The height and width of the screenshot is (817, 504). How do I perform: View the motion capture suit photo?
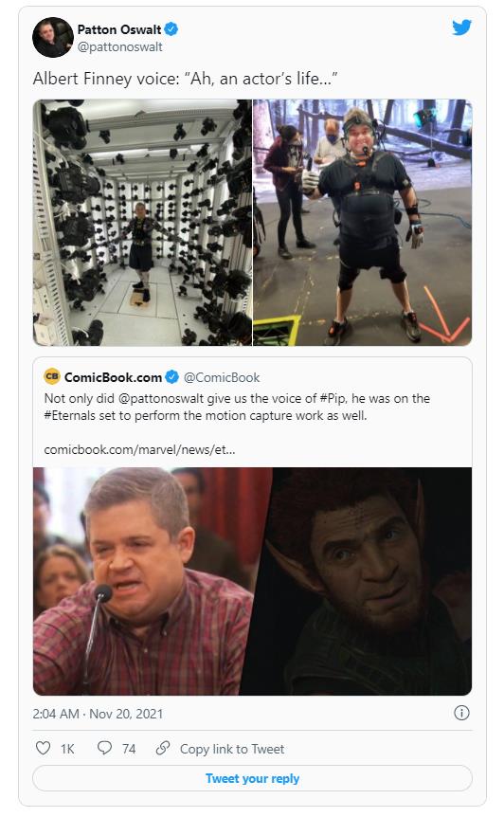pos(363,223)
